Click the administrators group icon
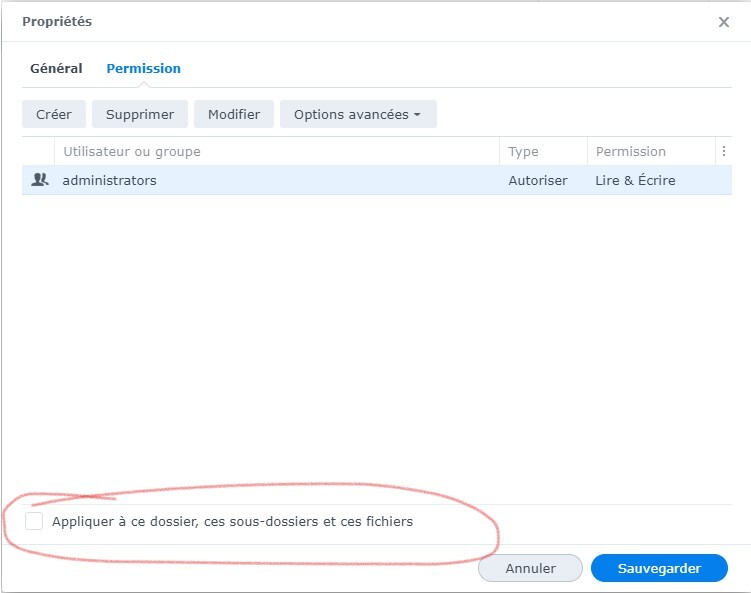The width and height of the screenshot is (751, 593). pos(40,180)
